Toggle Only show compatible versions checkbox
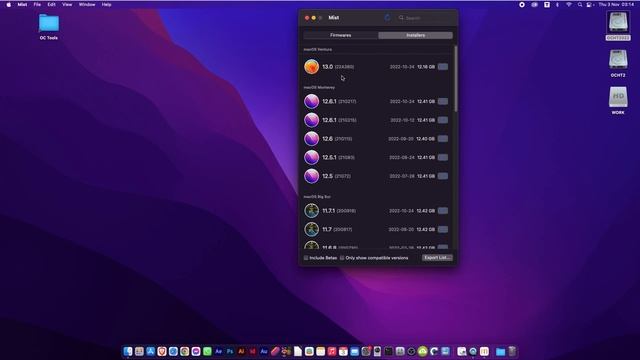This screenshot has height=360, width=640. tap(342, 258)
